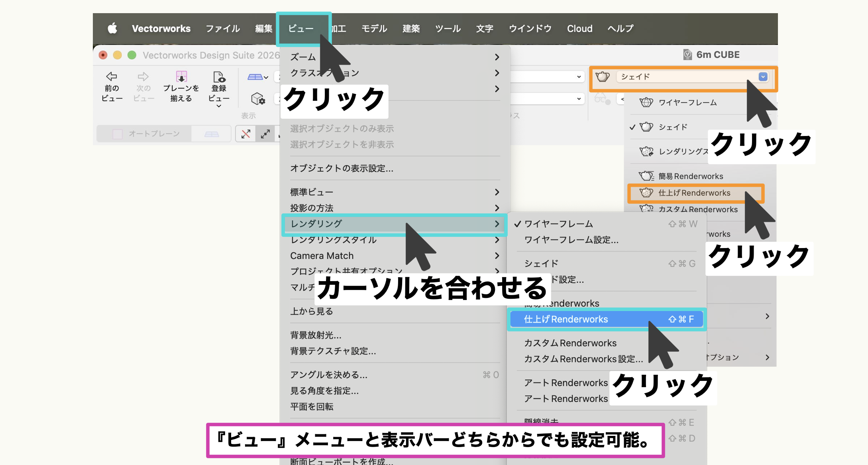The height and width of the screenshot is (465, 868).
Task: Open the ビュー menu in the menu bar
Action: [301, 29]
